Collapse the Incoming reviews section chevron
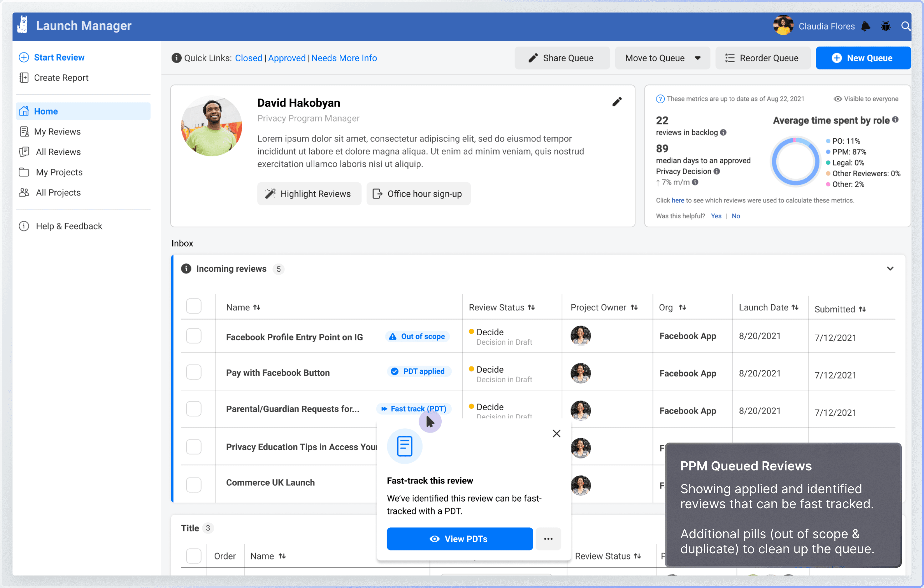 [890, 268]
